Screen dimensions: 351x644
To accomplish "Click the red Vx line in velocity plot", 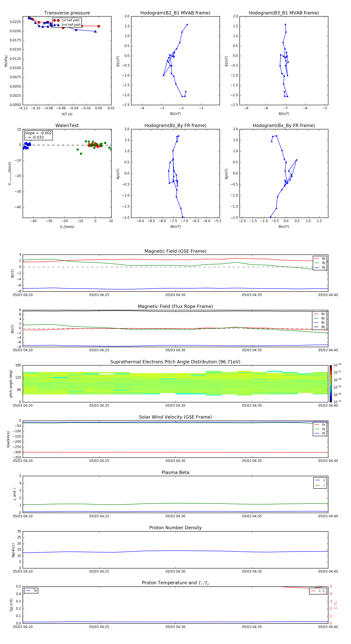I will coord(175,452).
